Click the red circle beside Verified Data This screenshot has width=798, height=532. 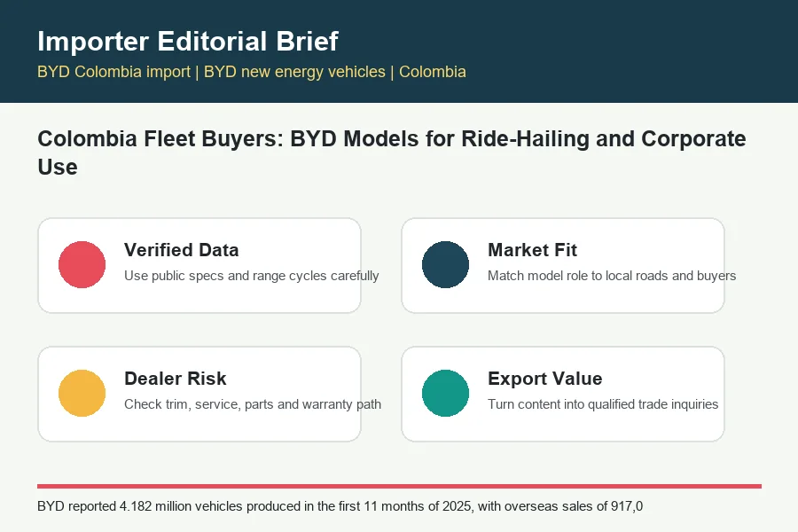tap(82, 265)
